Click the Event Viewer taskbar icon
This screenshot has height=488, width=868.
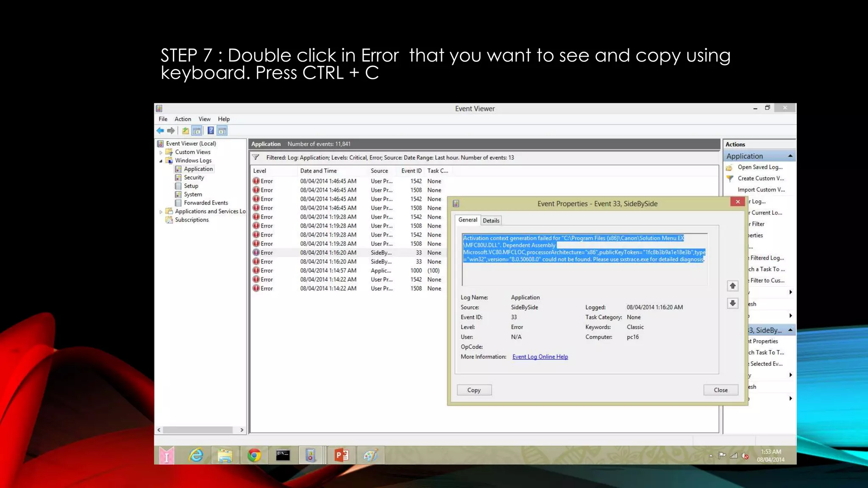[x=311, y=455]
